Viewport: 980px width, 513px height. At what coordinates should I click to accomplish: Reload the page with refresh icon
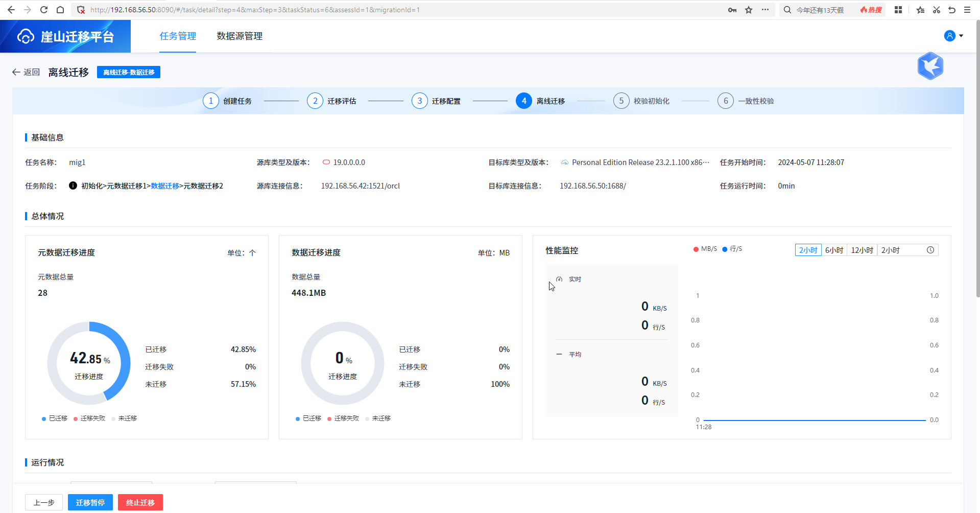(x=44, y=10)
